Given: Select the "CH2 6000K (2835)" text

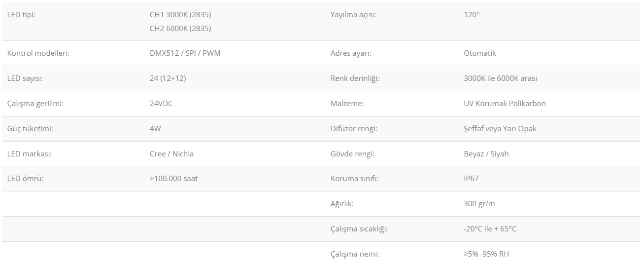Looking at the screenshot, I should click(180, 29).
